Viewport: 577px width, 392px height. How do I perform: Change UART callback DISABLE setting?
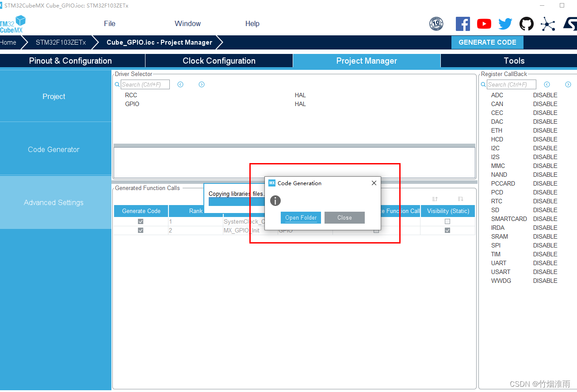click(x=545, y=263)
